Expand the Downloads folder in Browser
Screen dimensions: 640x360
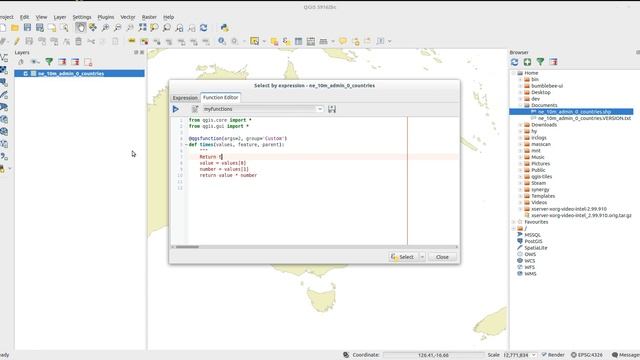520,125
